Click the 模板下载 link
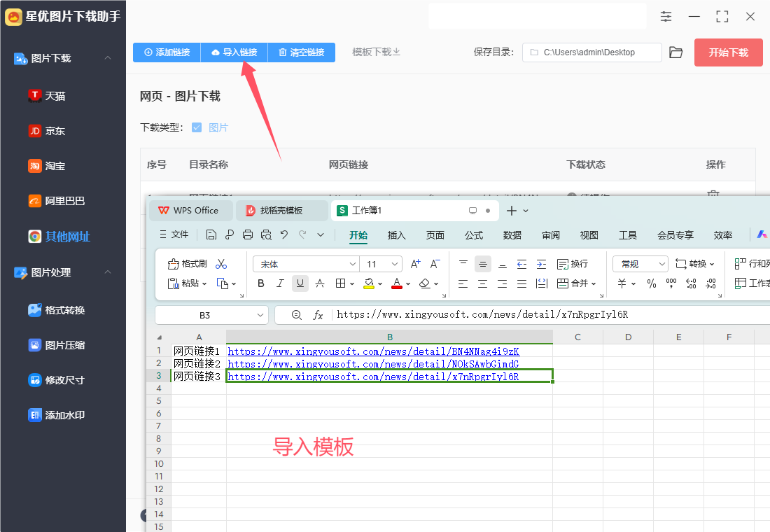Screen dimensions: 770x532 tap(376, 52)
